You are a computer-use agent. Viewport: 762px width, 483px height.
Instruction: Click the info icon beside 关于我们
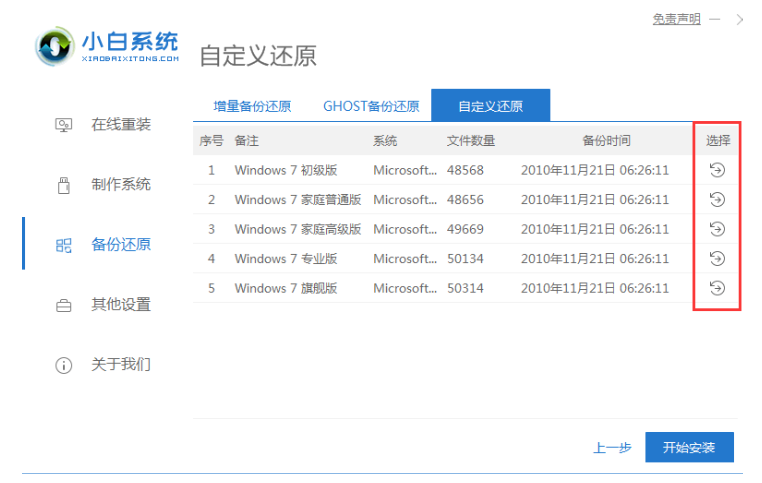tap(63, 365)
